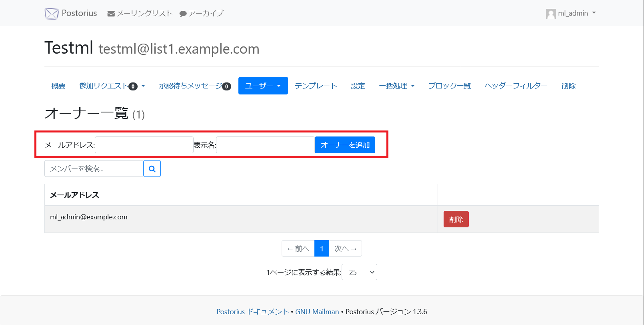Click the ml_admin@example.com owner row text

click(89, 217)
